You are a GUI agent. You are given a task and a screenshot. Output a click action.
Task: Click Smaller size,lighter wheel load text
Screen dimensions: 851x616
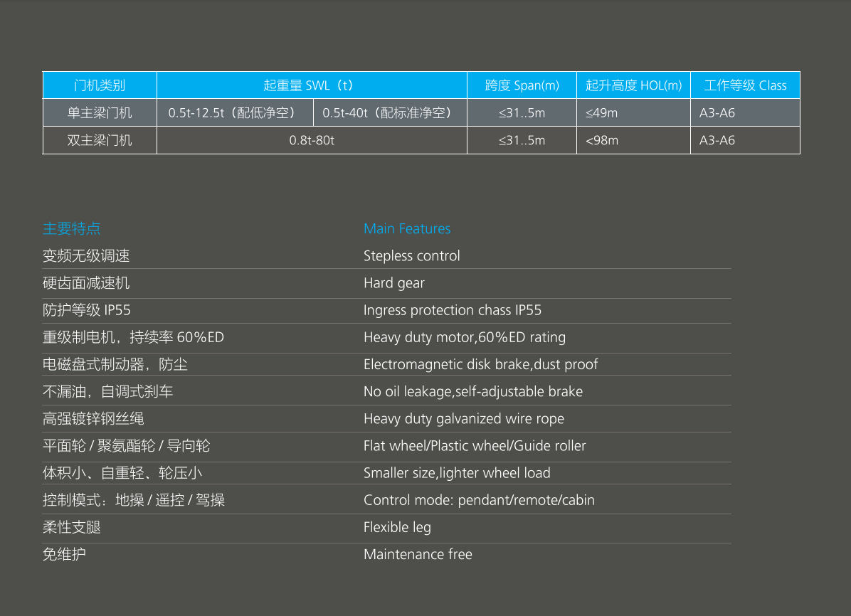457,473
